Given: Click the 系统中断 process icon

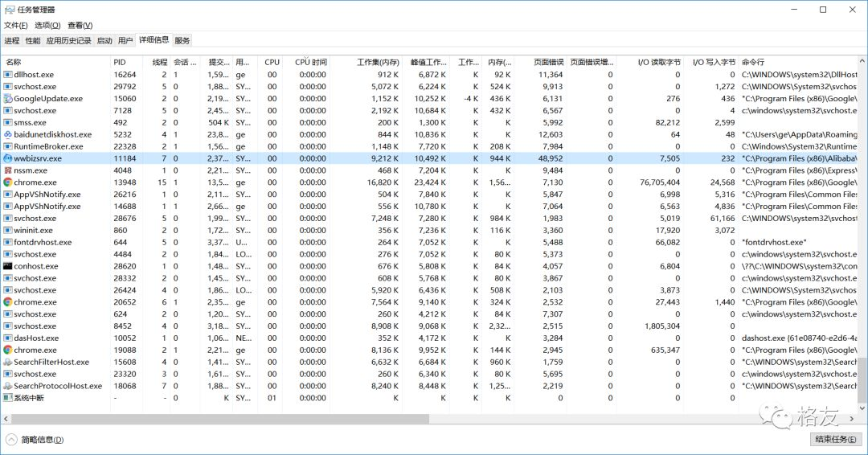Looking at the screenshot, I should pyautogui.click(x=8, y=398).
